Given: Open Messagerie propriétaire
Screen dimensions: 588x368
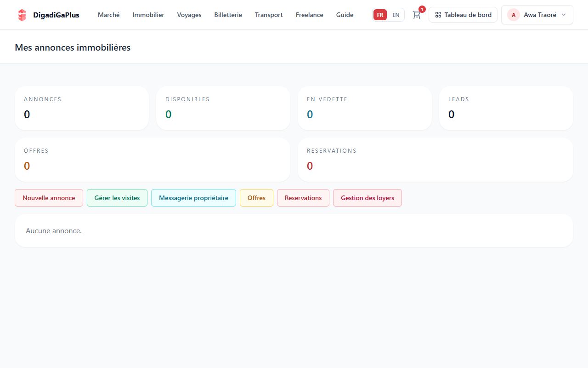Looking at the screenshot, I should click(193, 198).
